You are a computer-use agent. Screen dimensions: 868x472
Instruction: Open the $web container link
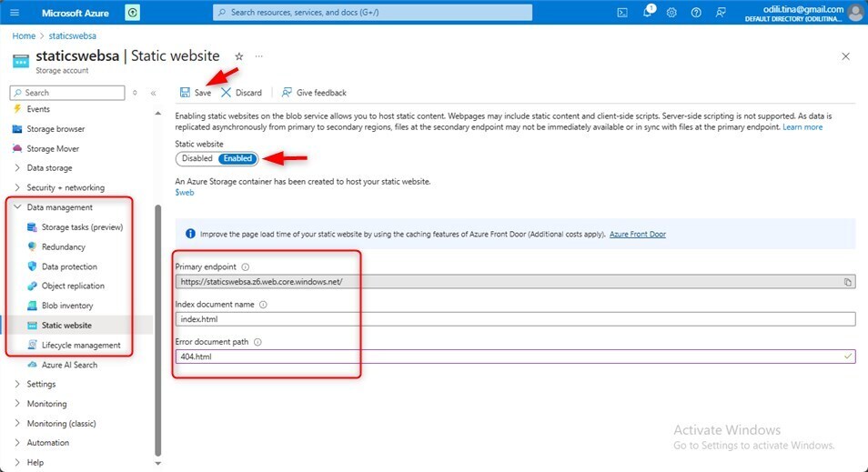tap(185, 193)
